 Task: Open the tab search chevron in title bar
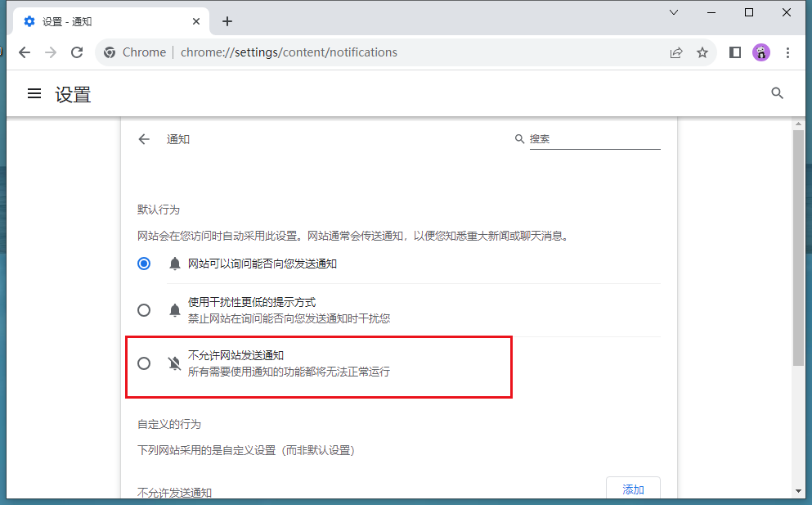tap(674, 12)
